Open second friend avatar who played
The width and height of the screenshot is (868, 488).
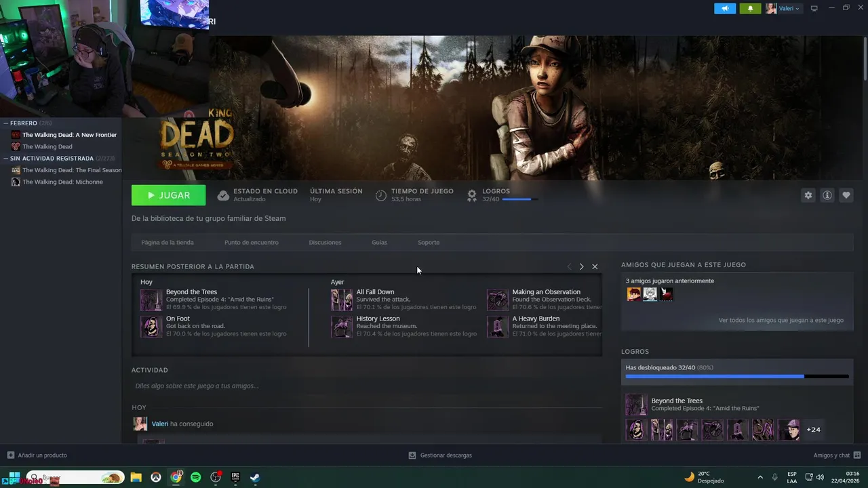650,294
